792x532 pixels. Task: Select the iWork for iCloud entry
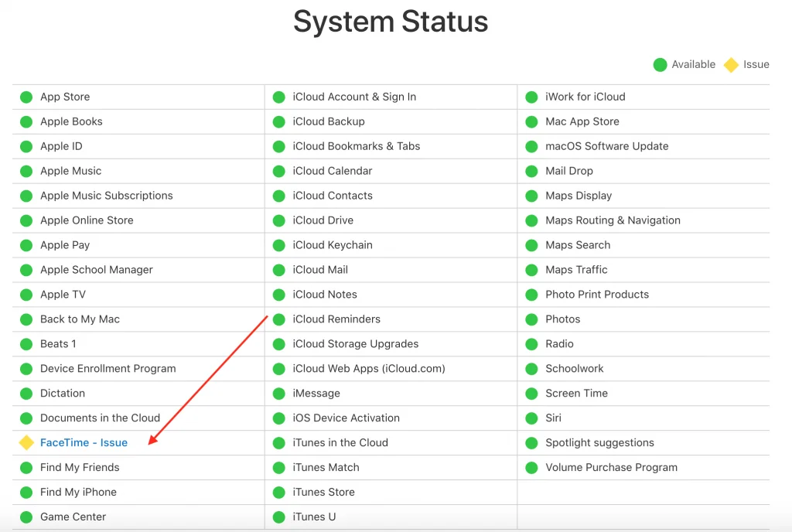[x=585, y=97]
